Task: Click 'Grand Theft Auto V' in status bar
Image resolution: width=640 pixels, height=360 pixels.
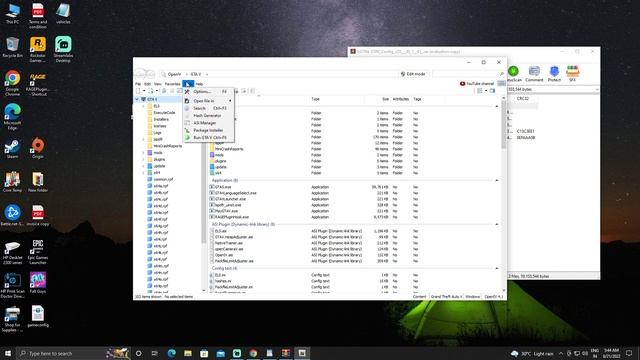Action: coord(446,297)
